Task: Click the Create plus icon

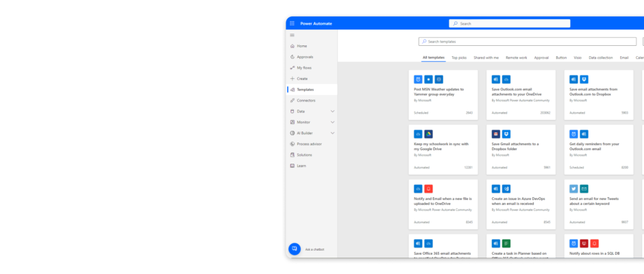Action: click(293, 79)
